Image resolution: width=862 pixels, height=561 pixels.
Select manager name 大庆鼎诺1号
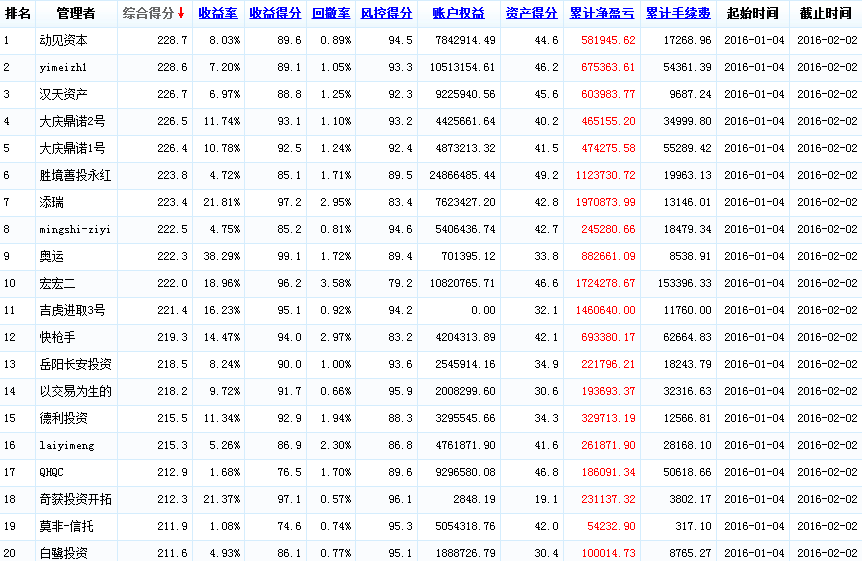[x=72, y=148]
